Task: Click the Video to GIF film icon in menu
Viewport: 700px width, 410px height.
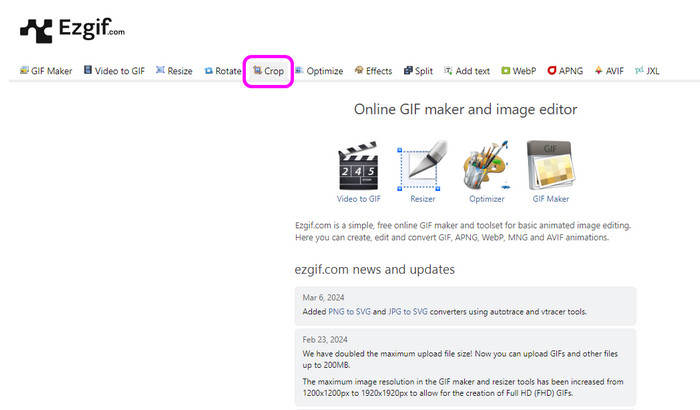Action: 88,70
